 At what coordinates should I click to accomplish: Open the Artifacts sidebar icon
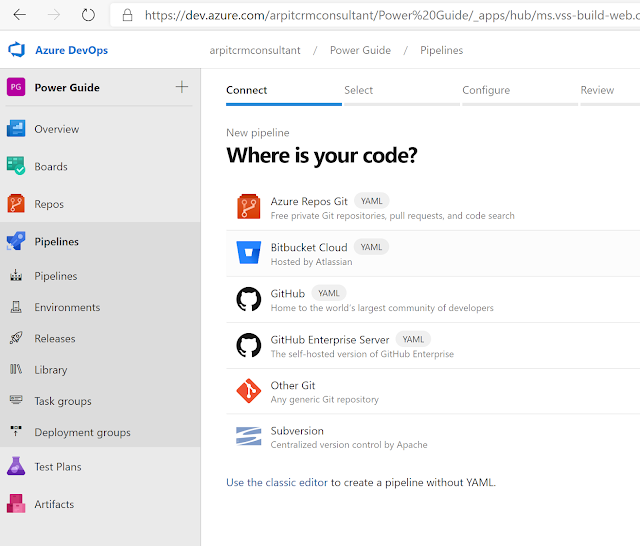(x=16, y=504)
